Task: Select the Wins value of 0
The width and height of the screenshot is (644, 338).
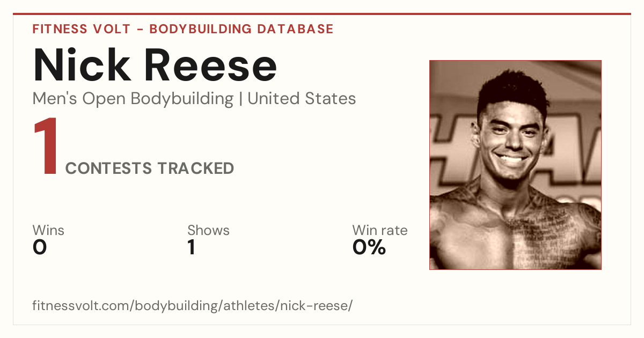Action: coord(40,247)
